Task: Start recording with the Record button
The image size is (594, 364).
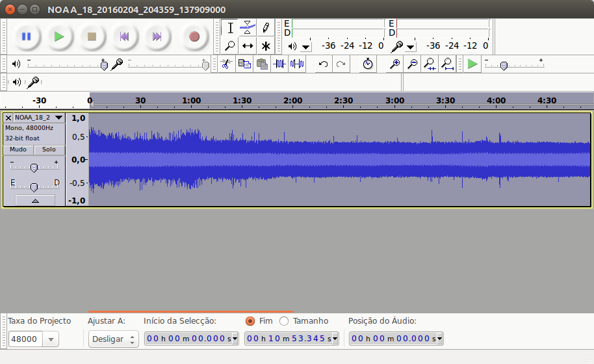Action: coord(194,36)
